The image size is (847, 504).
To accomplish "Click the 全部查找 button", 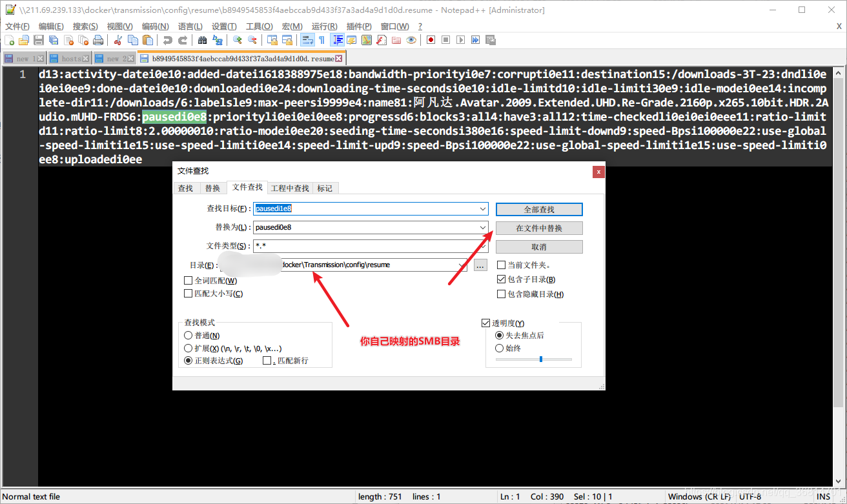I will click(539, 210).
